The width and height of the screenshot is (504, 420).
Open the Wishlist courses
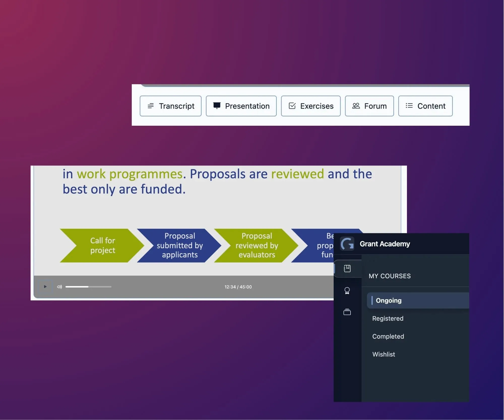tap(384, 354)
